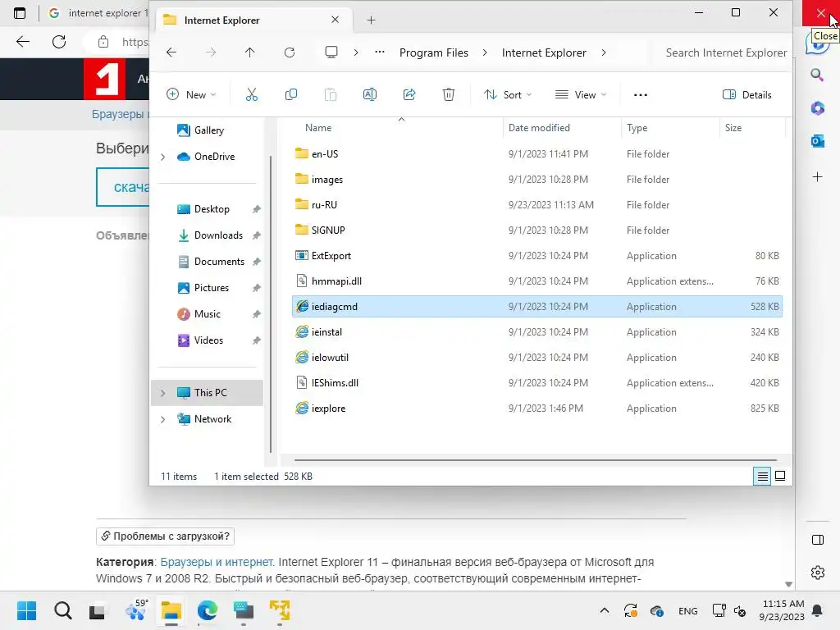The width and height of the screenshot is (840, 630).
Task: Click the Delete trash icon
Action: pos(449,95)
